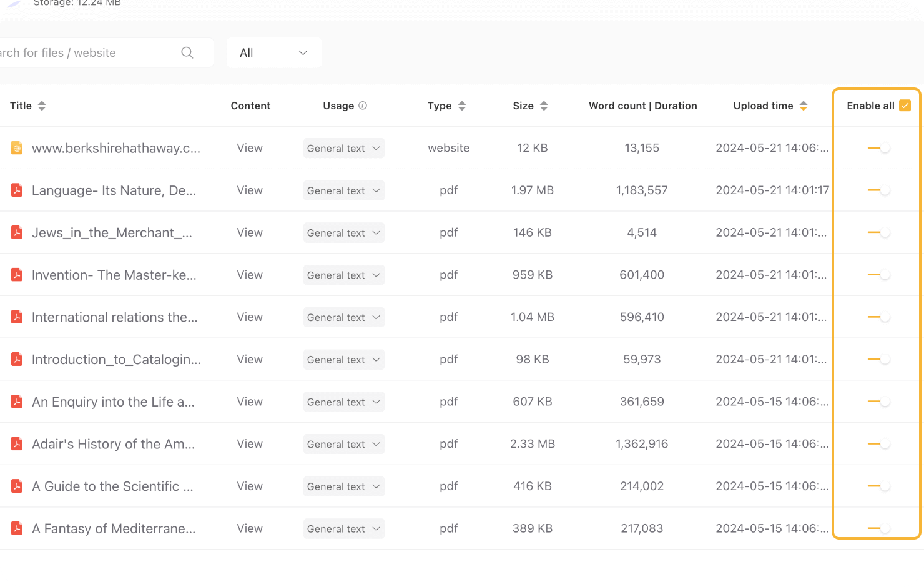This screenshot has width=924, height=587.
Task: Sort files by Title column arrows
Action: coord(42,106)
